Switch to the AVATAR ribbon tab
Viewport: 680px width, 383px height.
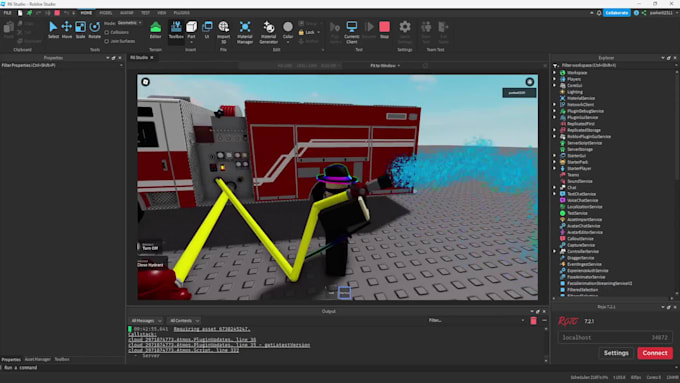126,13
